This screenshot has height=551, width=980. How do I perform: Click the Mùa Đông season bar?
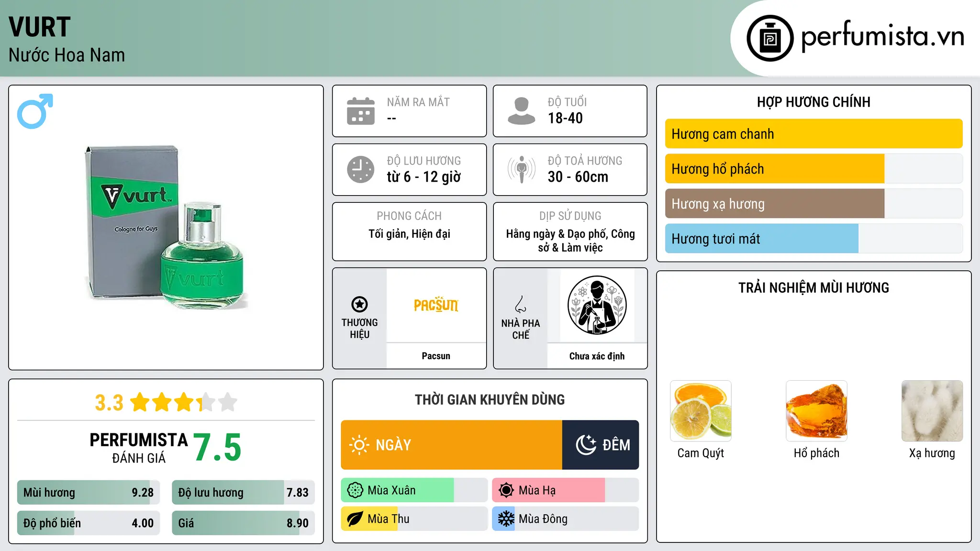tap(565, 519)
